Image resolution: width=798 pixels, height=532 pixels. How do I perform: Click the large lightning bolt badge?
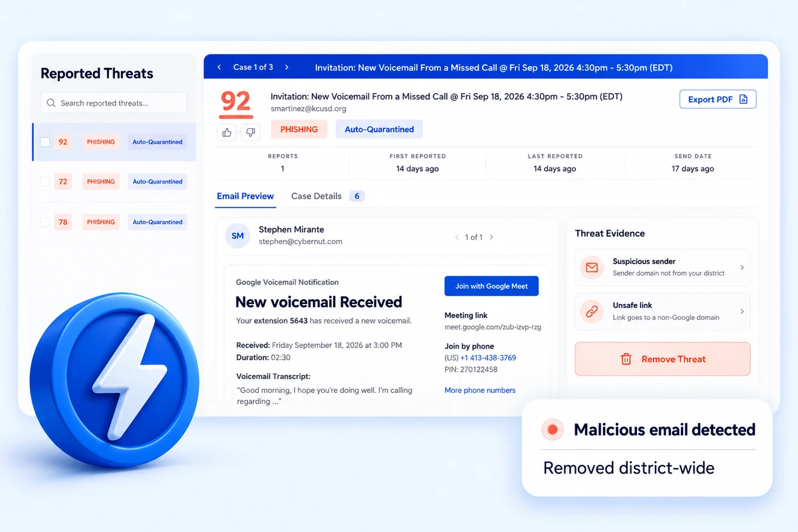click(x=114, y=380)
